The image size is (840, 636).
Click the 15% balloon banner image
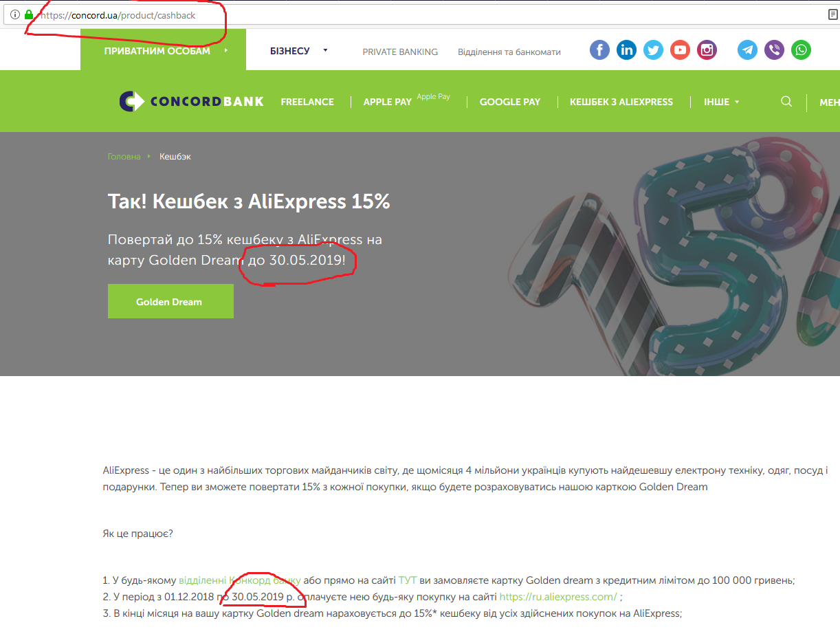[x=674, y=254]
